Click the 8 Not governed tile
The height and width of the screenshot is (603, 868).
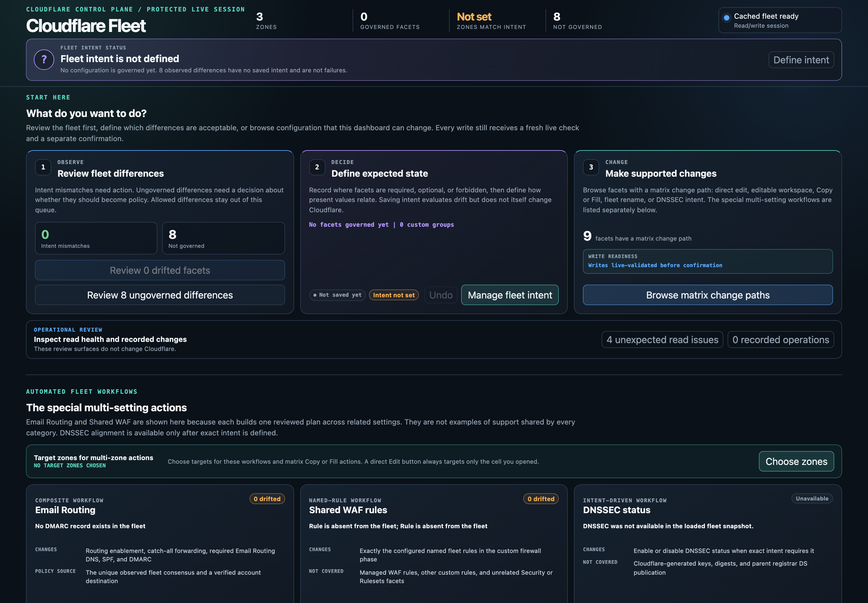[223, 238]
